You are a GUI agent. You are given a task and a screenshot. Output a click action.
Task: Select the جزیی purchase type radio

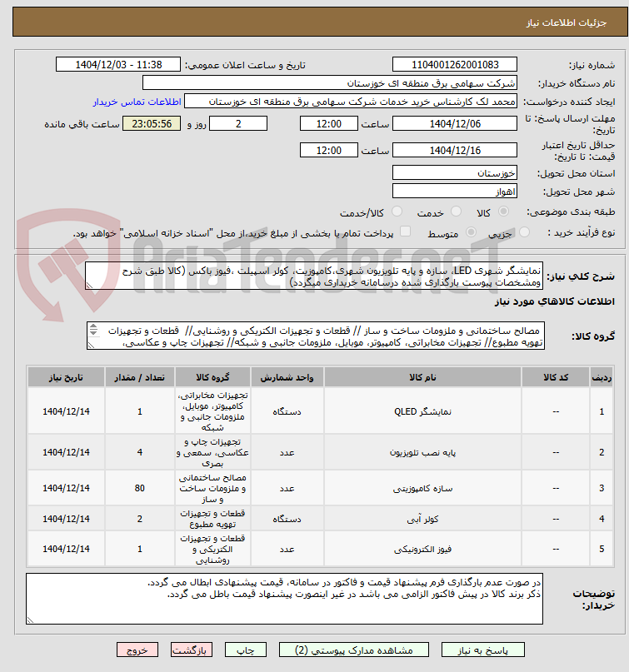tap(524, 232)
